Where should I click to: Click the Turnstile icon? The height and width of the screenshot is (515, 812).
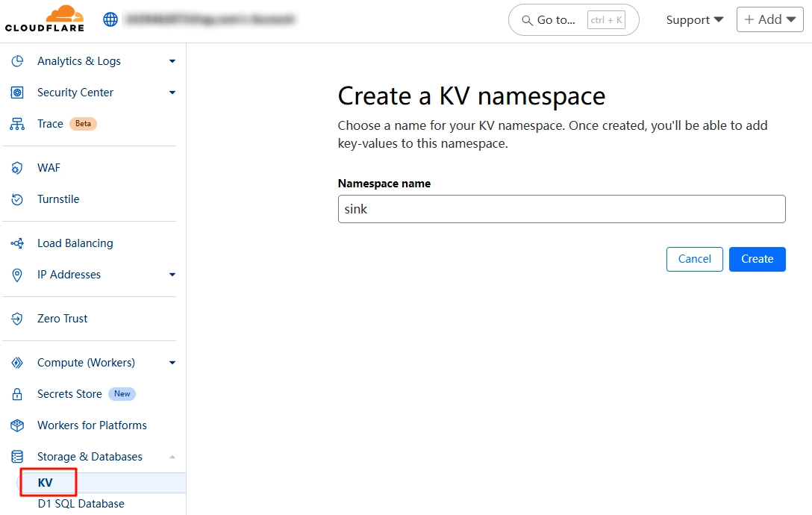pos(17,199)
